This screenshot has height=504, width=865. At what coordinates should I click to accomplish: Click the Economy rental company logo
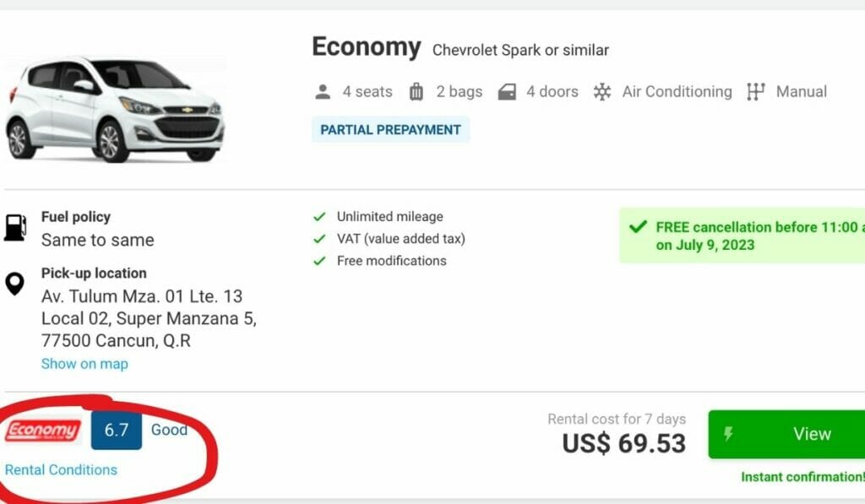pos(43,431)
